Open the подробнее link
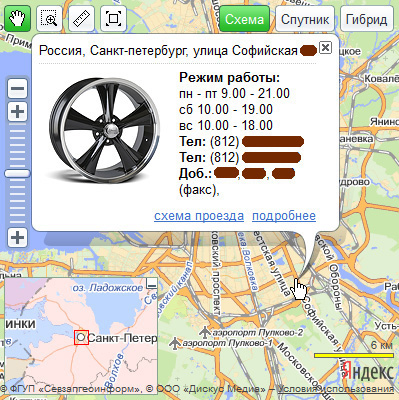 pos(284,216)
